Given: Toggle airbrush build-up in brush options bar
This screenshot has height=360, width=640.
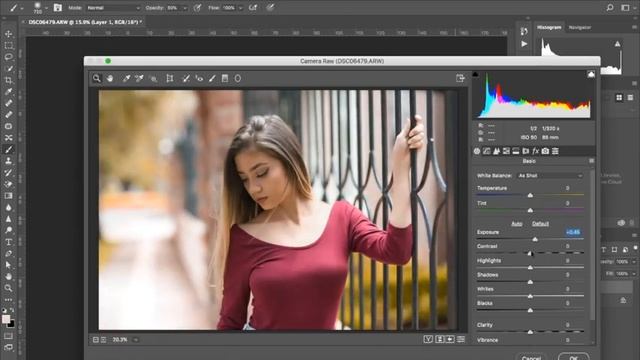Looking at the screenshot, I should 253,7.
